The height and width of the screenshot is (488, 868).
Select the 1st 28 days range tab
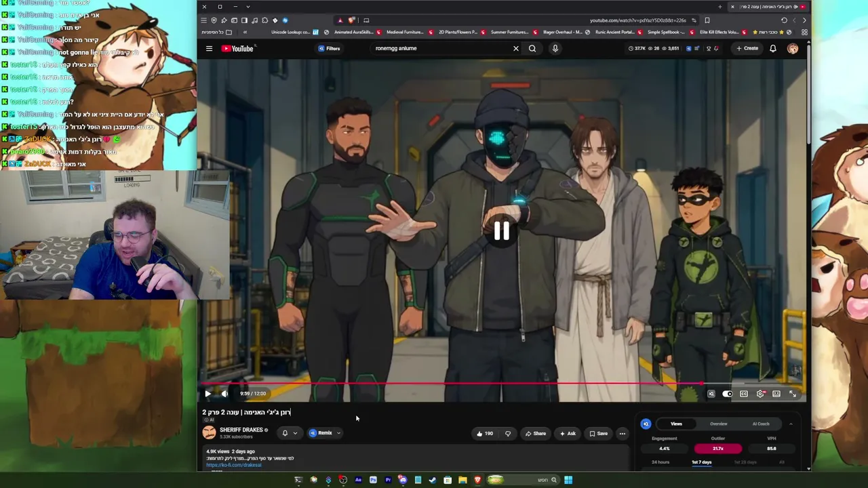(x=745, y=462)
